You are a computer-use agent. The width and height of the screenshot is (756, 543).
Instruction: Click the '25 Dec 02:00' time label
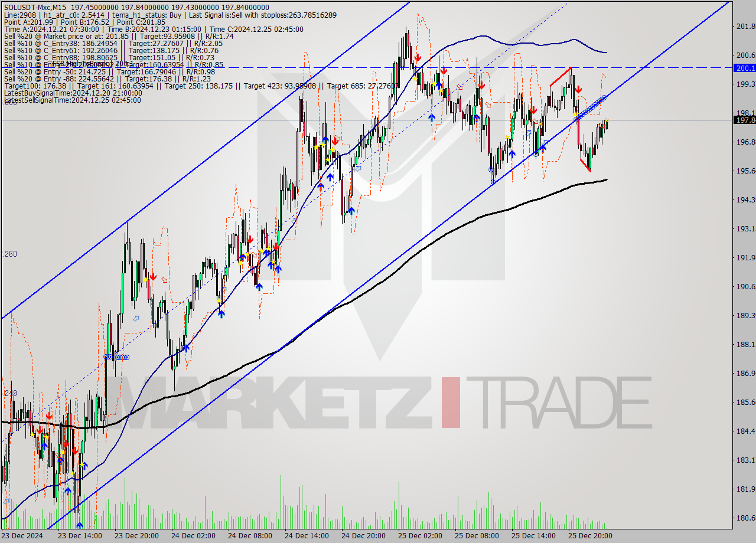(420, 536)
